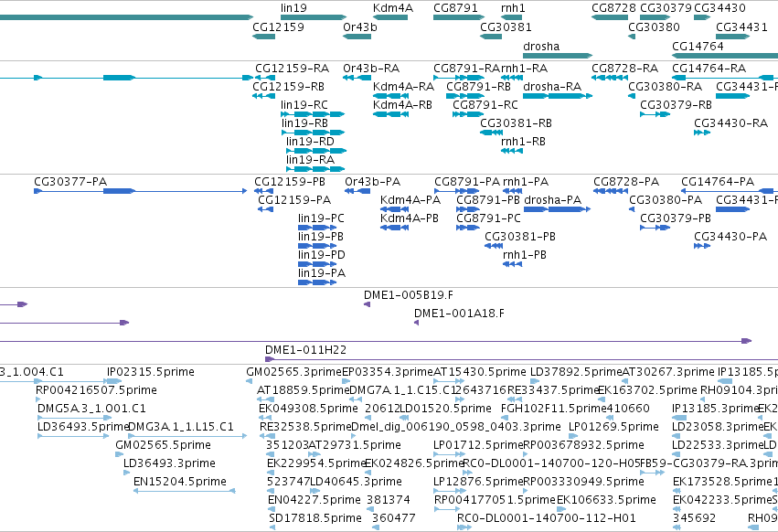Select the CG30381-PB protein label

(x=520, y=237)
